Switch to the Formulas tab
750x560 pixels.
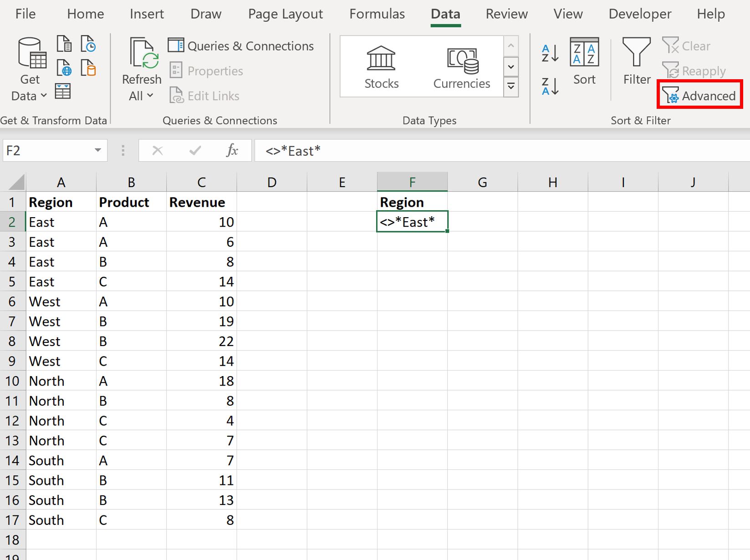click(377, 14)
